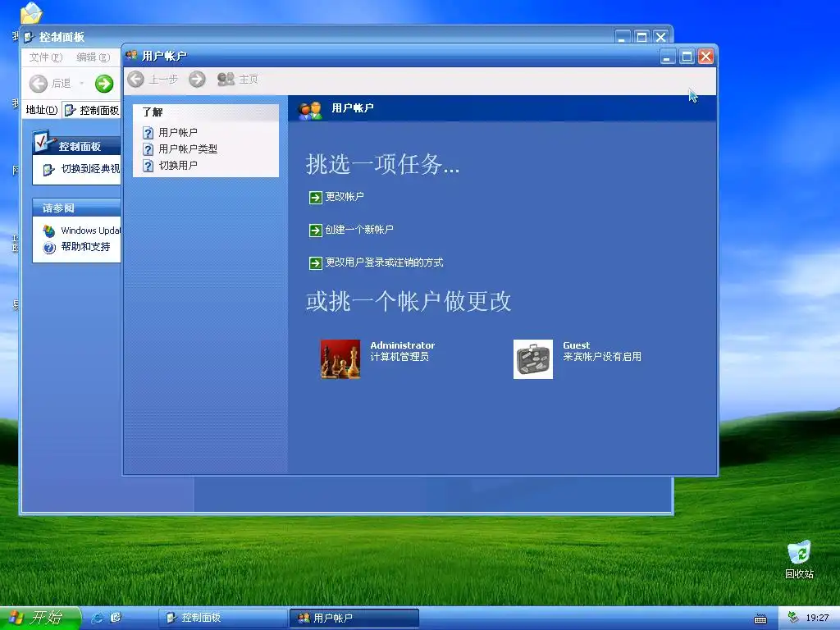Click the green arrow icon beside 创建一个新帐户
Screen dimensions: 840x630
point(316,231)
